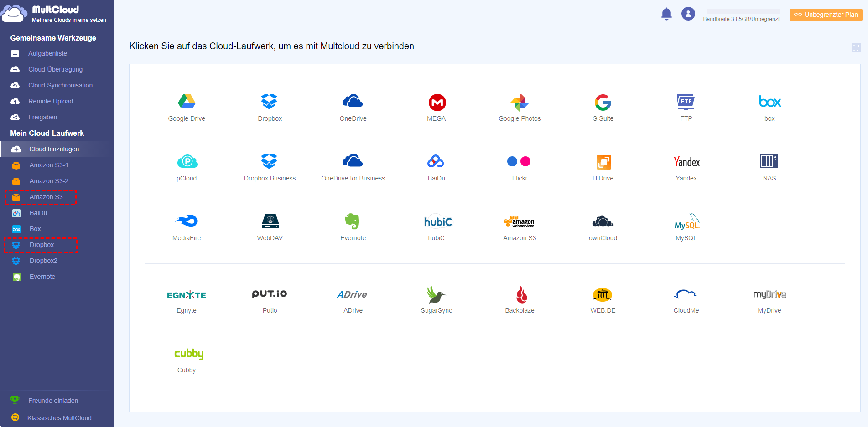Connect pCloud storage

(187, 167)
